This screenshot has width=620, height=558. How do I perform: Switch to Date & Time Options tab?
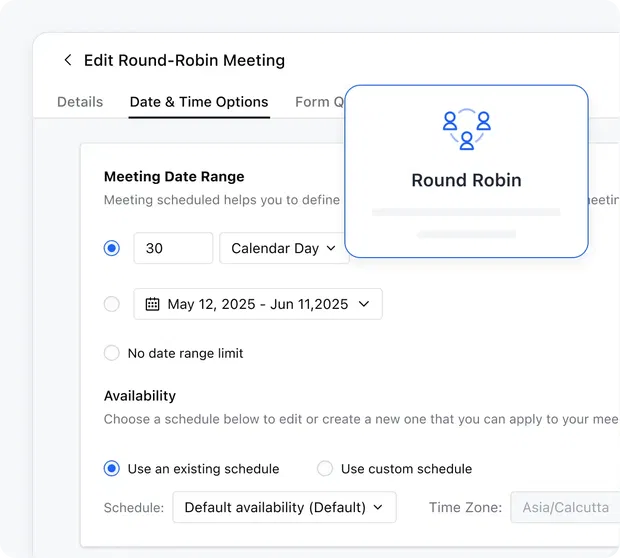[x=199, y=102]
